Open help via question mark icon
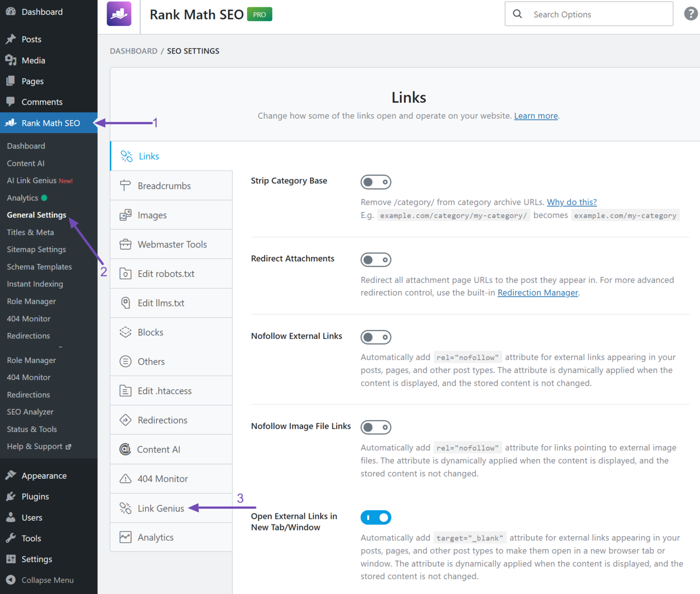The width and height of the screenshot is (700, 594). (691, 14)
